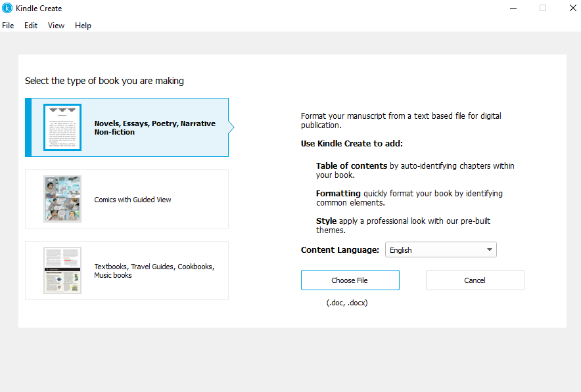
Task: Click the language selector dropdown arrow
Action: point(489,250)
